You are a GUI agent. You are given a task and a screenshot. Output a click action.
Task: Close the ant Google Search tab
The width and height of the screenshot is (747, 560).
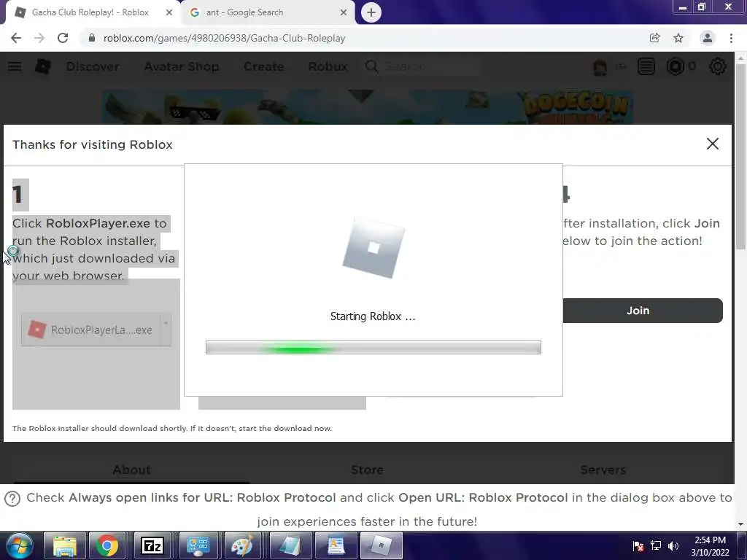point(344,12)
